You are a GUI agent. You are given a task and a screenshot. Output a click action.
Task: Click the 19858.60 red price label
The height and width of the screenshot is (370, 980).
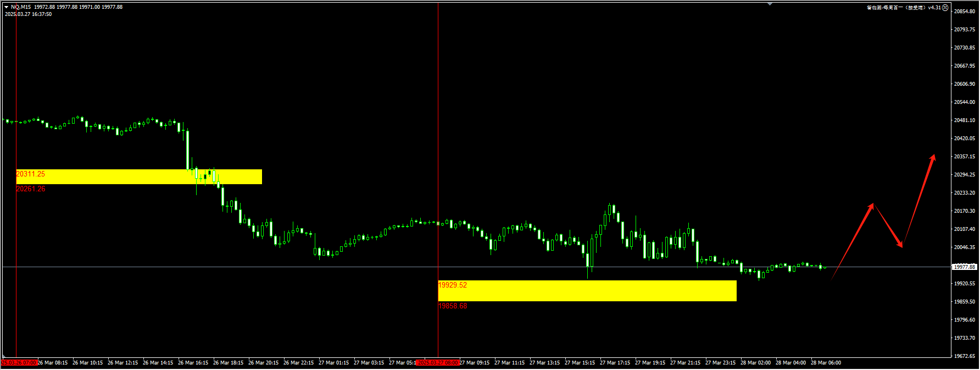point(453,306)
